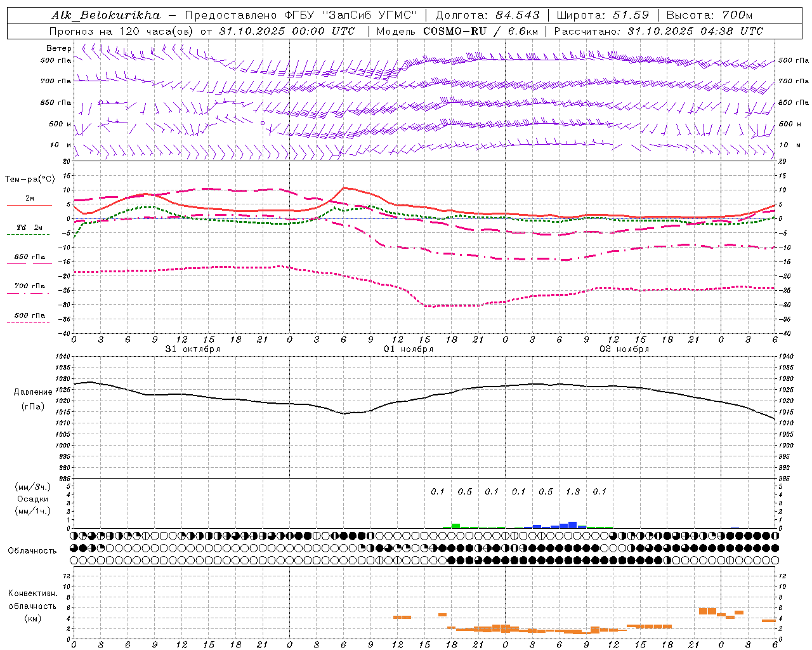The height and width of the screenshot is (650, 812).
Task: Select the provider text ФГБУ "ЗапСиб УГМС"
Action: click(x=350, y=15)
